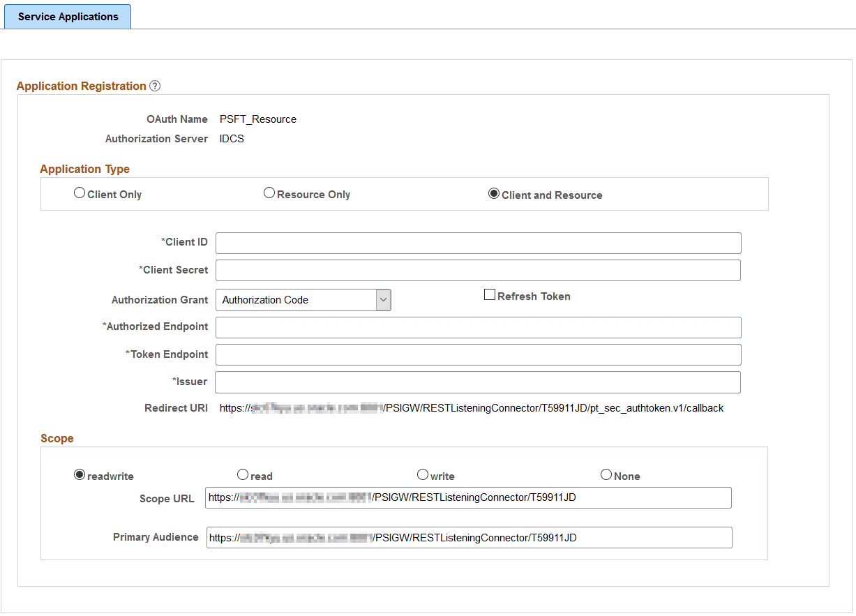Click into the Client ID field
The height and width of the screenshot is (616, 856).
click(x=478, y=243)
